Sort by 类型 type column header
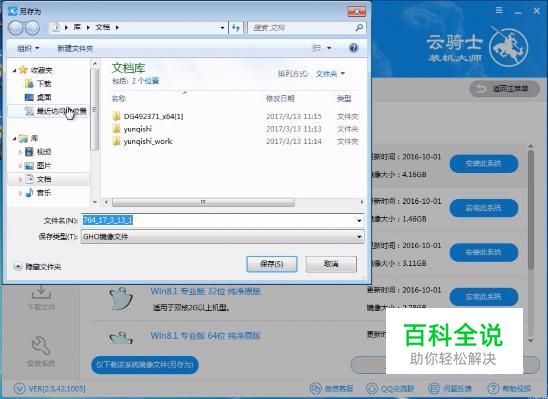This screenshot has height=399, width=548. click(x=344, y=99)
